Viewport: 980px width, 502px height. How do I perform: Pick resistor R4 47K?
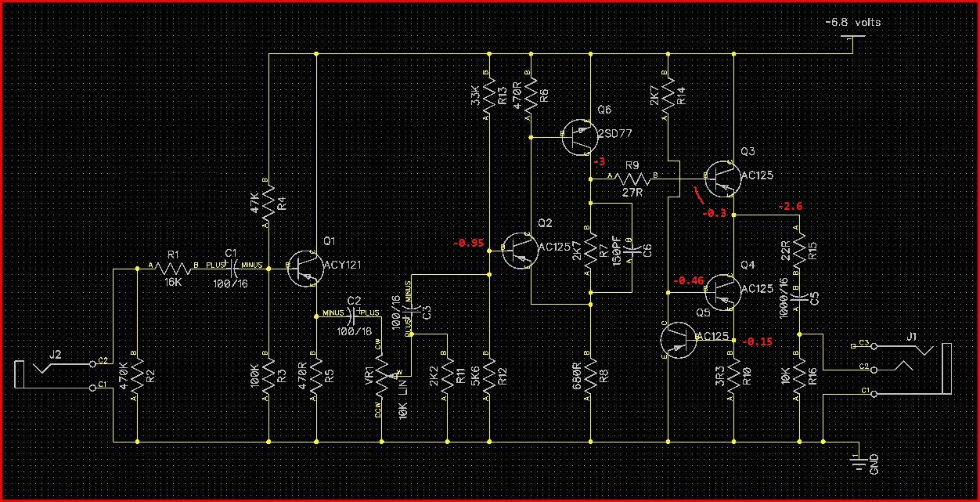tap(268, 202)
